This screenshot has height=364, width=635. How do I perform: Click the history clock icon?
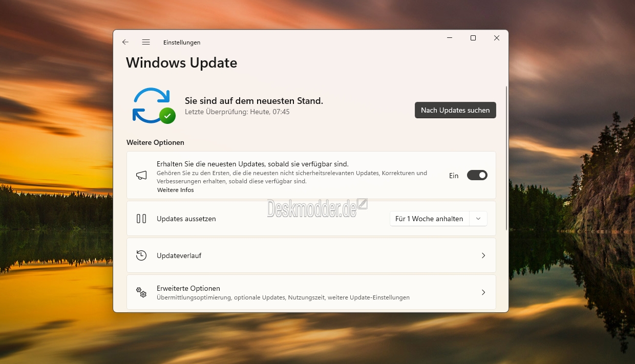pos(141,255)
